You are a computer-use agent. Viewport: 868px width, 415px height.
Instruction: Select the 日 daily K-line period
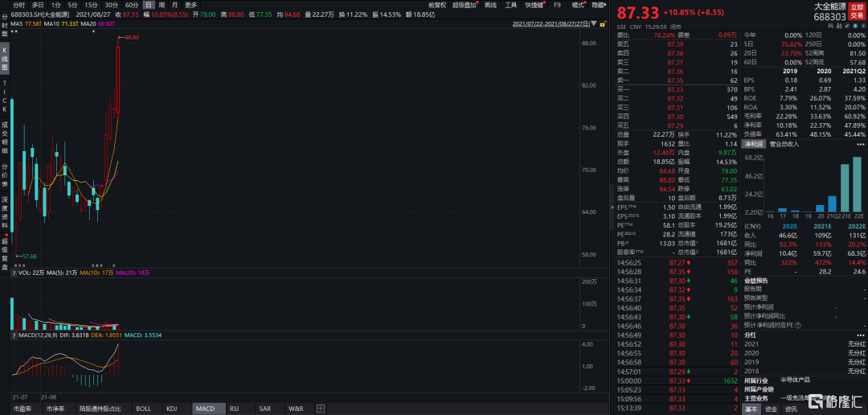pos(149,5)
